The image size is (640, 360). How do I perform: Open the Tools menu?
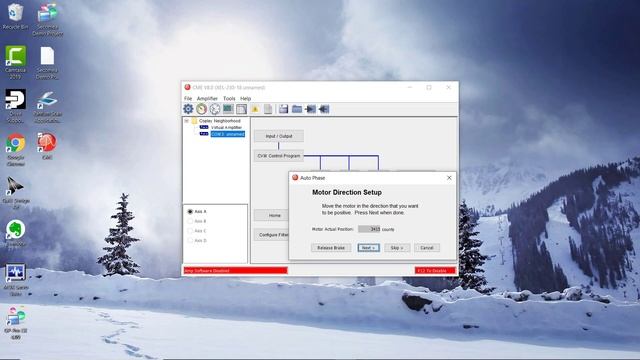tap(229, 98)
